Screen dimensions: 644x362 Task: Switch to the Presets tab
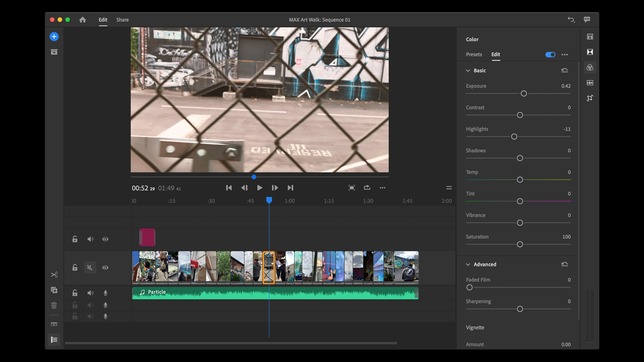(x=474, y=54)
